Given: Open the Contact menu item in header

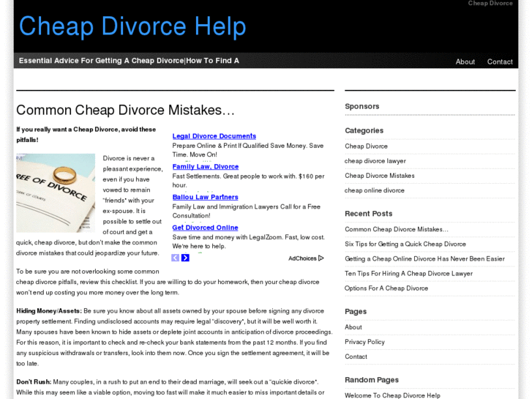Looking at the screenshot, I should click(x=500, y=61).
